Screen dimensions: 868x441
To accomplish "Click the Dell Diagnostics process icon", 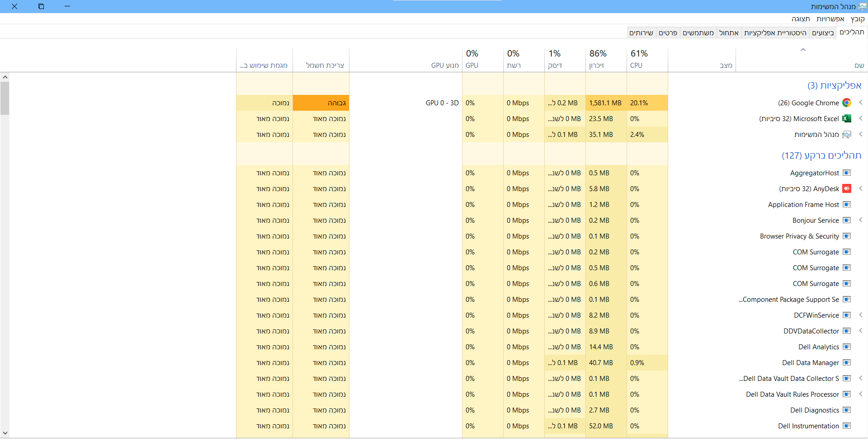I will [x=847, y=410].
